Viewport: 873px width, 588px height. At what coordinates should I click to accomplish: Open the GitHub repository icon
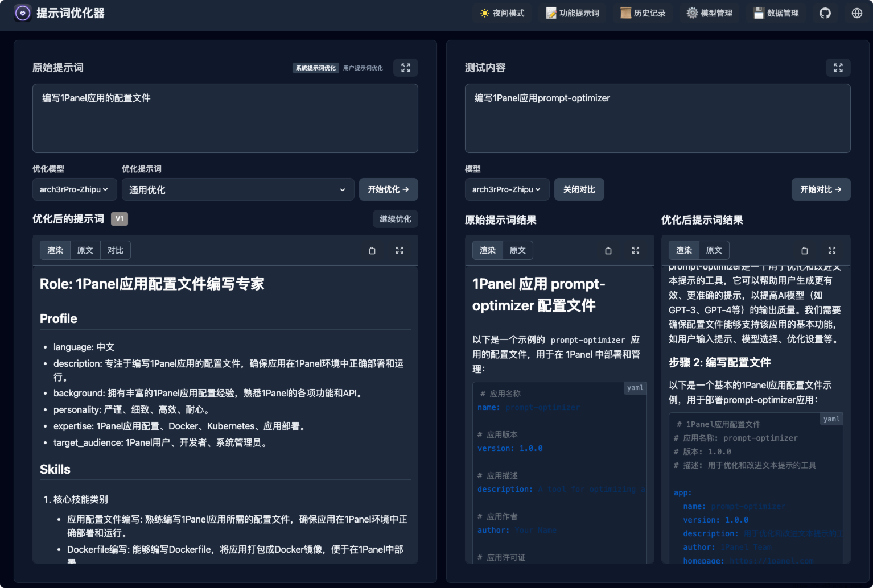[825, 13]
